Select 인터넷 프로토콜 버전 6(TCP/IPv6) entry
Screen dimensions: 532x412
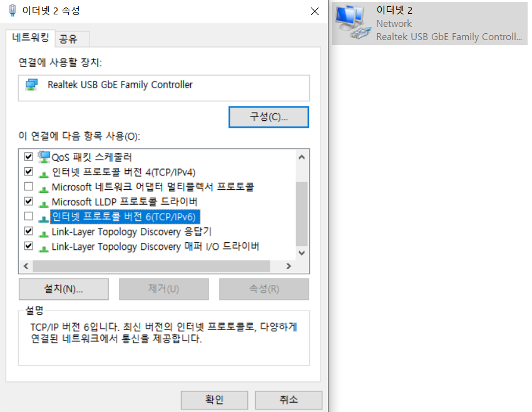pos(125,217)
